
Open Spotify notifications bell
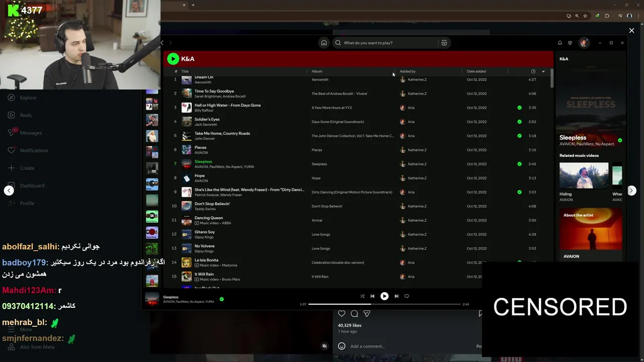coord(559,43)
